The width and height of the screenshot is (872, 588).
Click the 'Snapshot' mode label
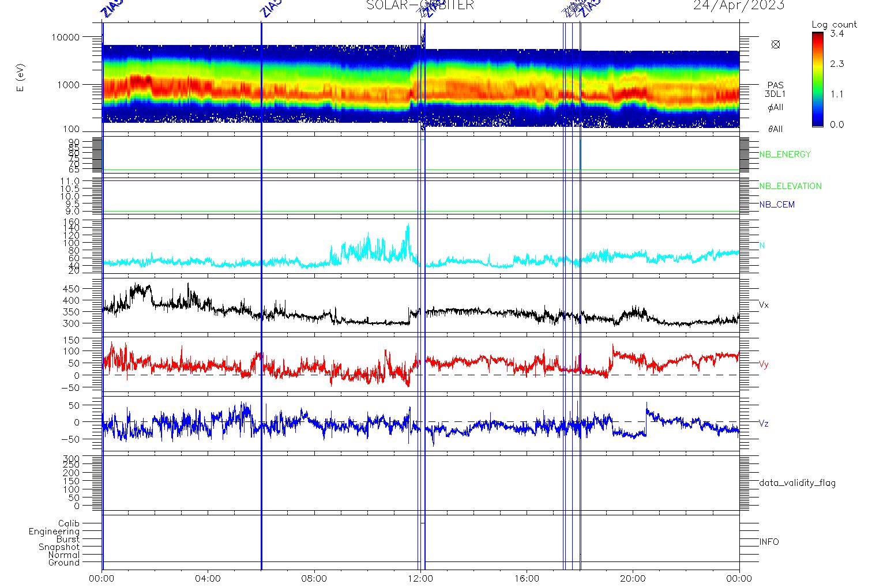click(x=59, y=547)
